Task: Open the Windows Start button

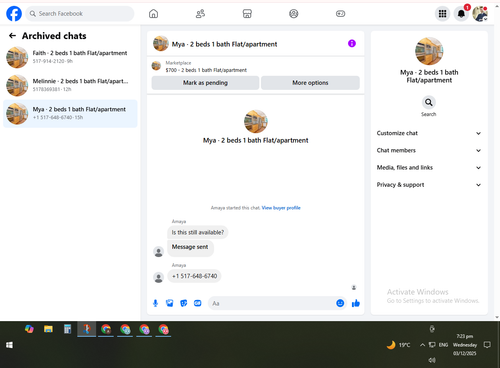Action: 9,345
